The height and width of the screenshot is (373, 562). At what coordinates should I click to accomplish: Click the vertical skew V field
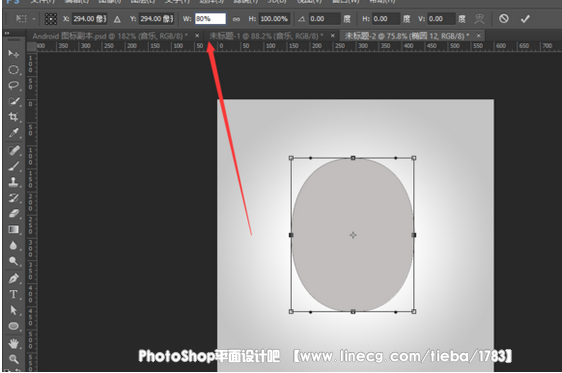(442, 19)
